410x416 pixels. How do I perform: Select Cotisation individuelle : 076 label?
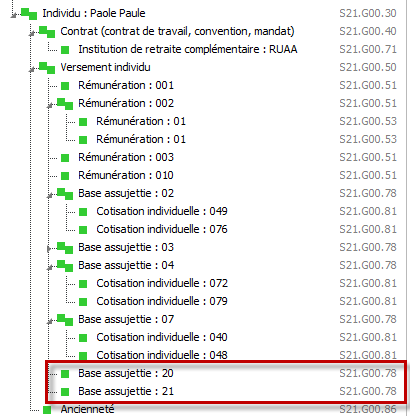pos(162,229)
